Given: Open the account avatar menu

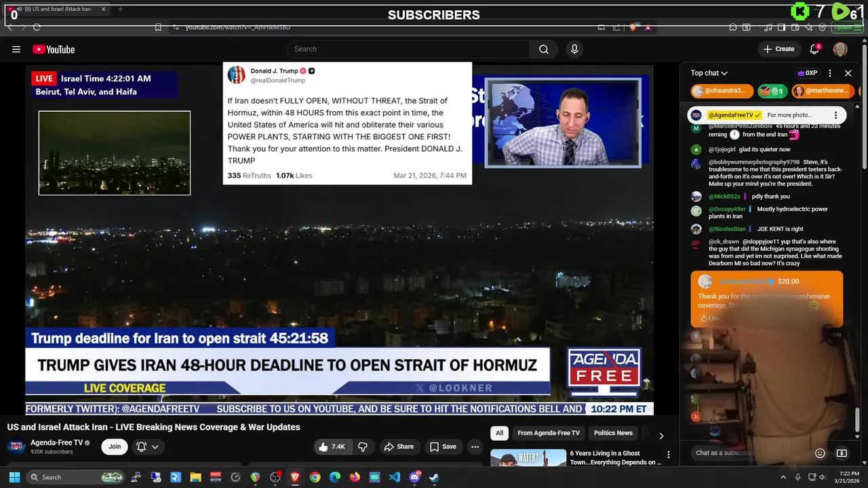Looking at the screenshot, I should click(840, 49).
